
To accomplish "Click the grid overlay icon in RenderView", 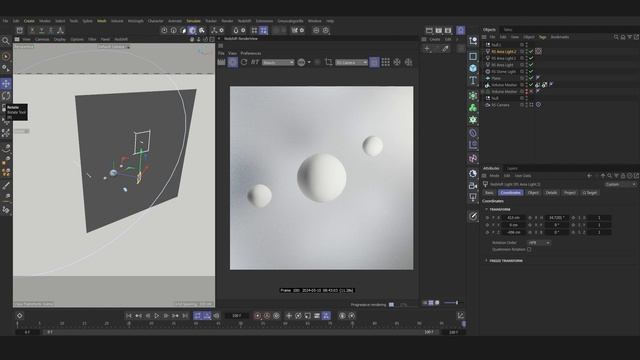I will [386, 62].
